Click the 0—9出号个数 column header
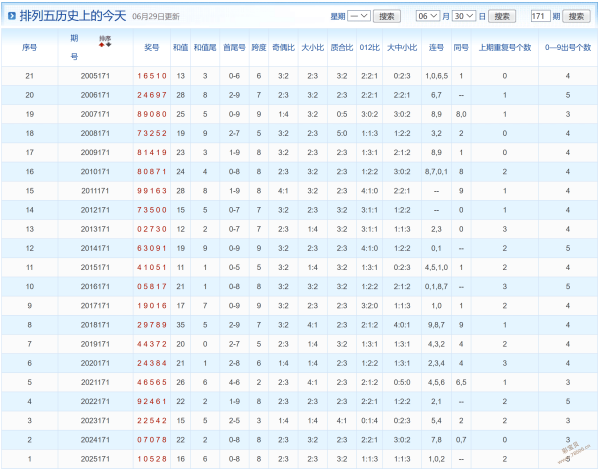Image resolution: width=600 pixels, height=469 pixels. (x=568, y=47)
